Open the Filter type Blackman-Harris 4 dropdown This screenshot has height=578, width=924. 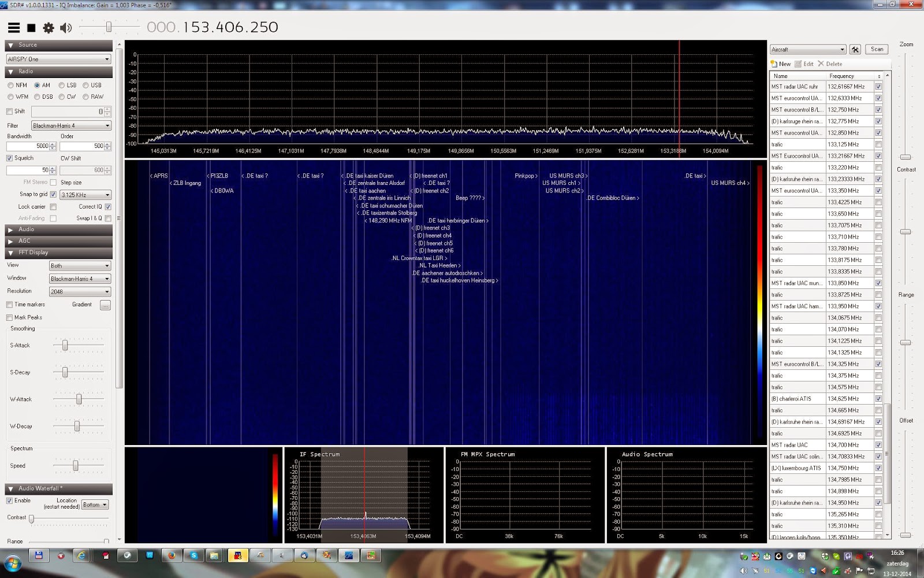71,125
